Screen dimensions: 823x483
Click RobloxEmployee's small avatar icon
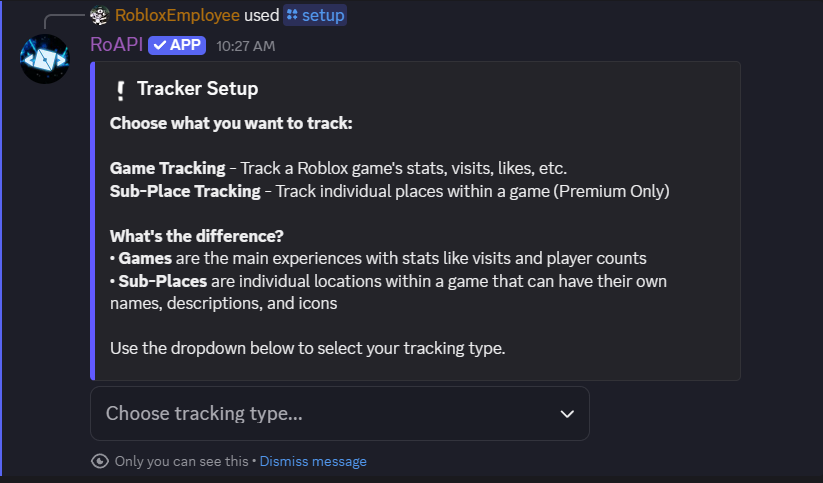tap(98, 15)
